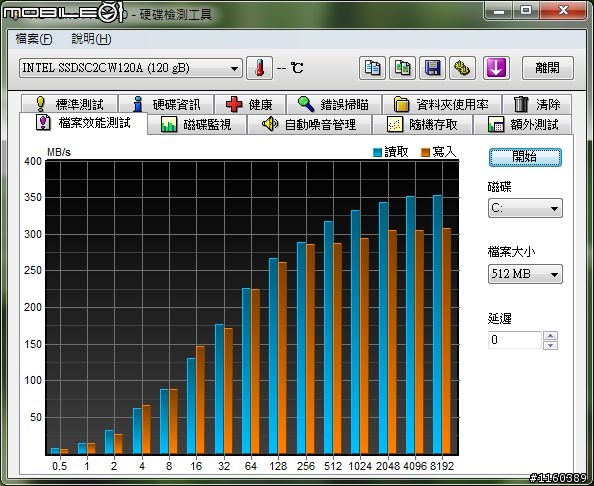Switch to the 標準測試 tab
The image size is (594, 486).
pyautogui.click(x=70, y=104)
